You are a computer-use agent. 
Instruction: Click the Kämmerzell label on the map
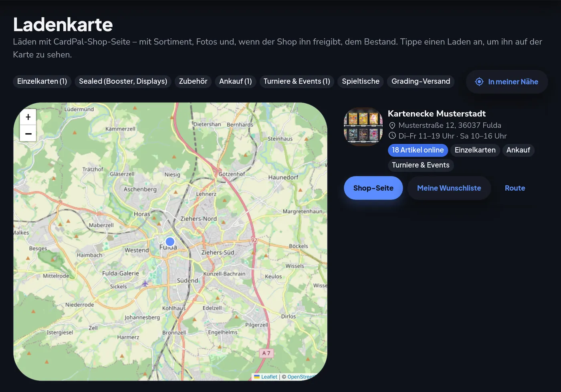tap(121, 129)
